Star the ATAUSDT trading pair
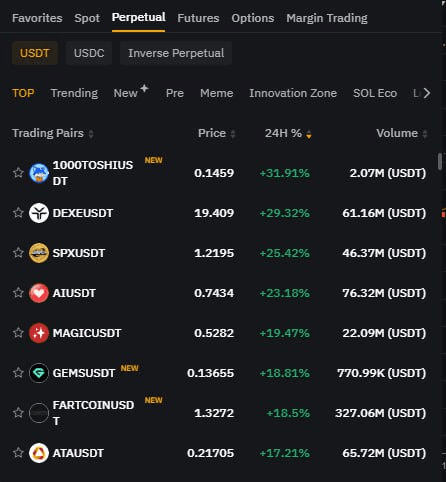446x482 pixels. (x=18, y=453)
